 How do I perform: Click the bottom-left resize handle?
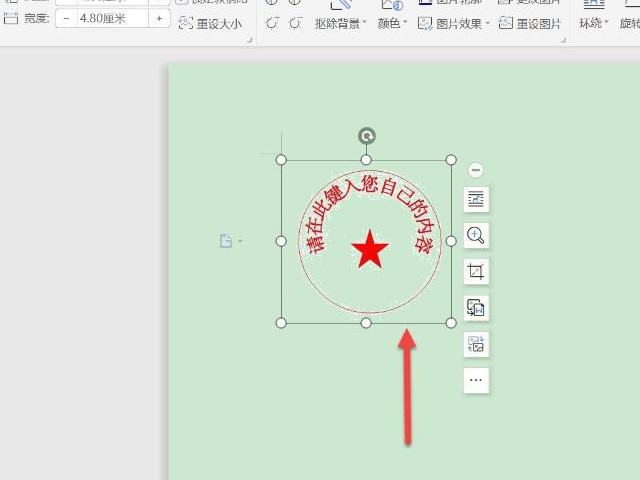point(281,323)
